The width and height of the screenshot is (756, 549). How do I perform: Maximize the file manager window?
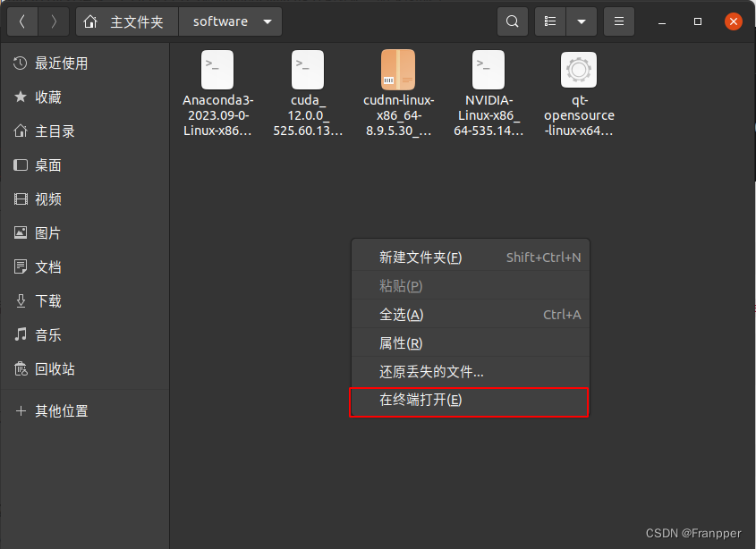click(x=698, y=21)
